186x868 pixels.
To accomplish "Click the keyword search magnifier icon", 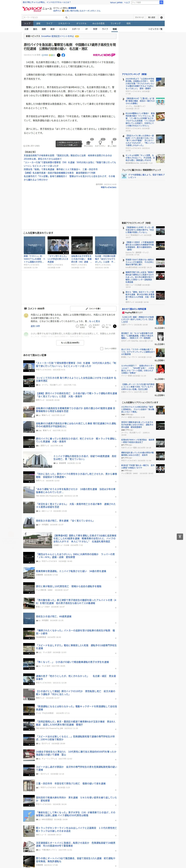I will [x=66, y=17].
